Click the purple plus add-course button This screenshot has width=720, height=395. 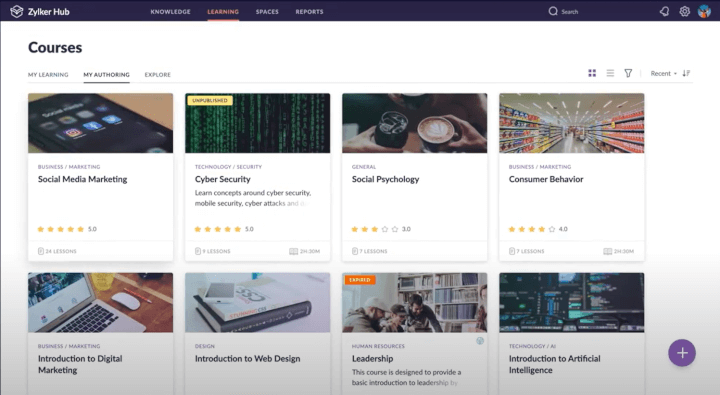(x=682, y=353)
